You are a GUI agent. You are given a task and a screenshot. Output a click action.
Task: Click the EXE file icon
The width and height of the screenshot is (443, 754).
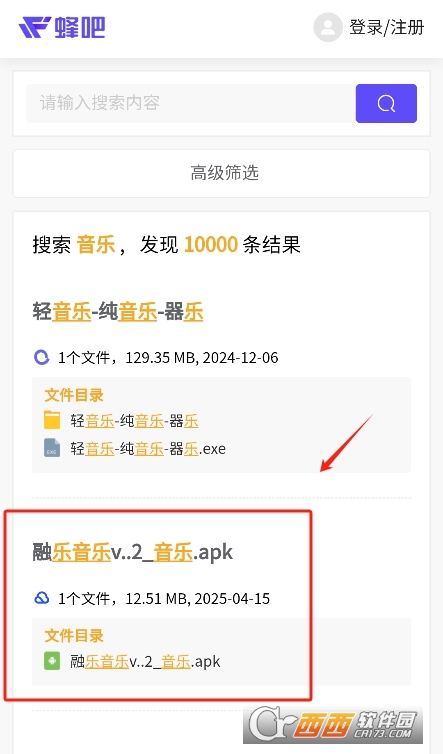pyautogui.click(x=52, y=448)
